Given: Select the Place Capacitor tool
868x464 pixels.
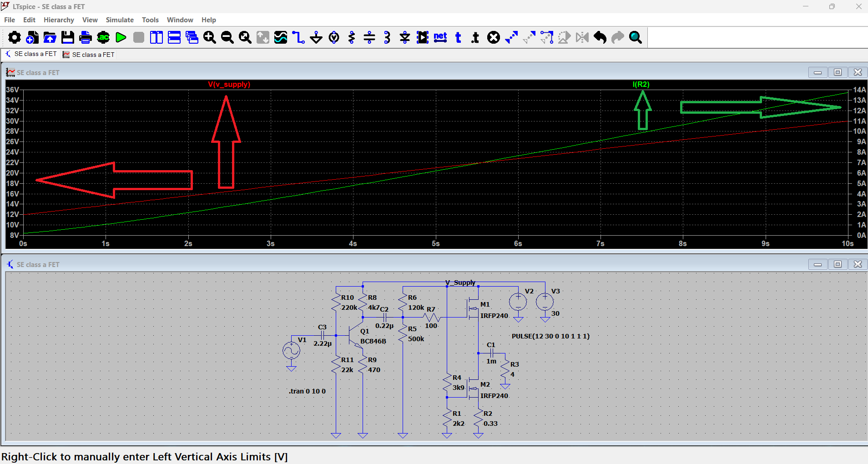Looking at the screenshot, I should click(x=369, y=37).
